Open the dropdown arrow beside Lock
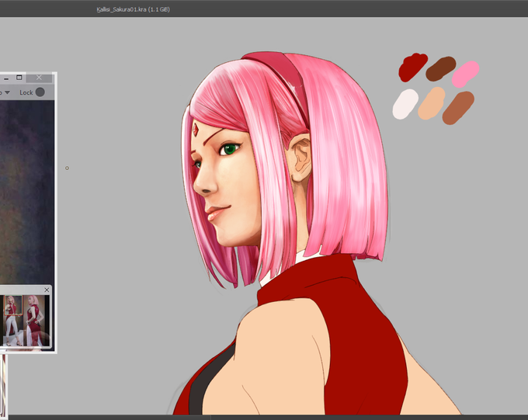This screenshot has height=420, width=528. pyautogui.click(x=7, y=92)
